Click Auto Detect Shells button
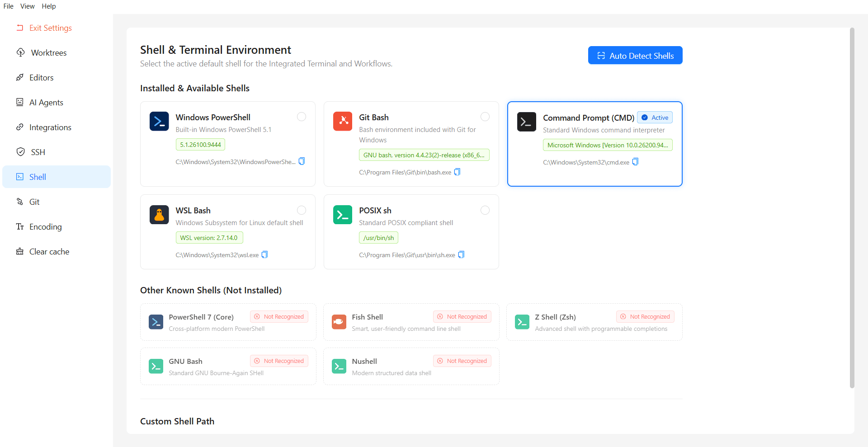 (x=635, y=55)
